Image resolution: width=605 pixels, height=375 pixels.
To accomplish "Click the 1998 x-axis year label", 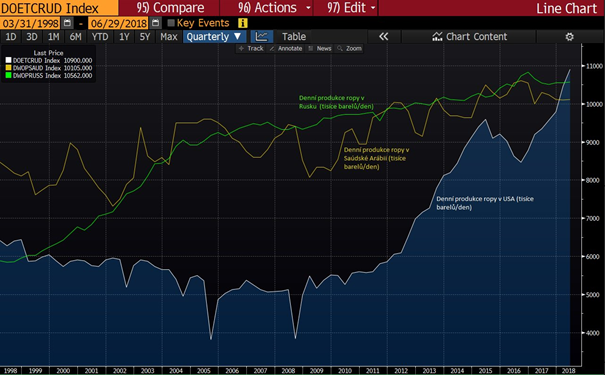I will (10, 371).
